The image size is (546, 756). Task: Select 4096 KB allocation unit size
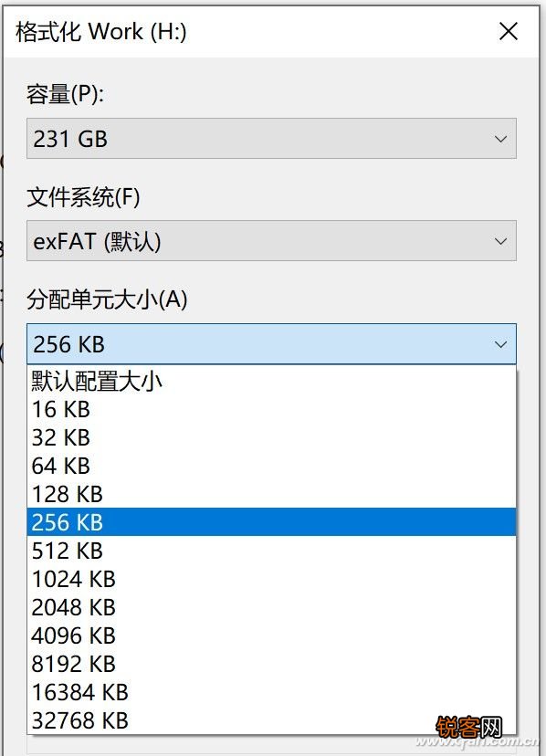point(73,635)
